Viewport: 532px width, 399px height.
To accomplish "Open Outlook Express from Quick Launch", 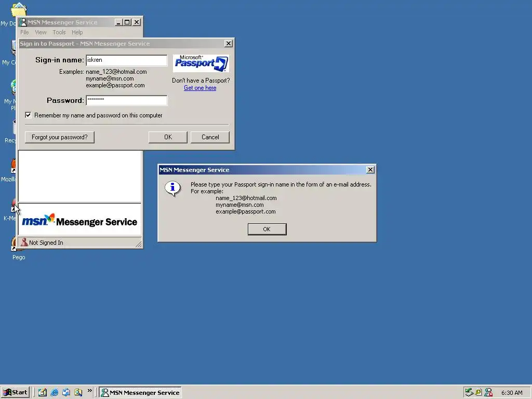I will 66,392.
